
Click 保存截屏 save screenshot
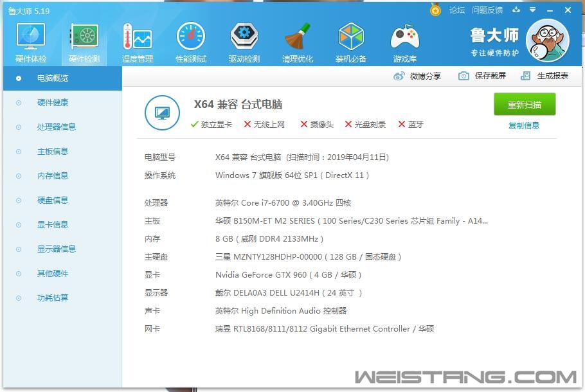[482, 76]
